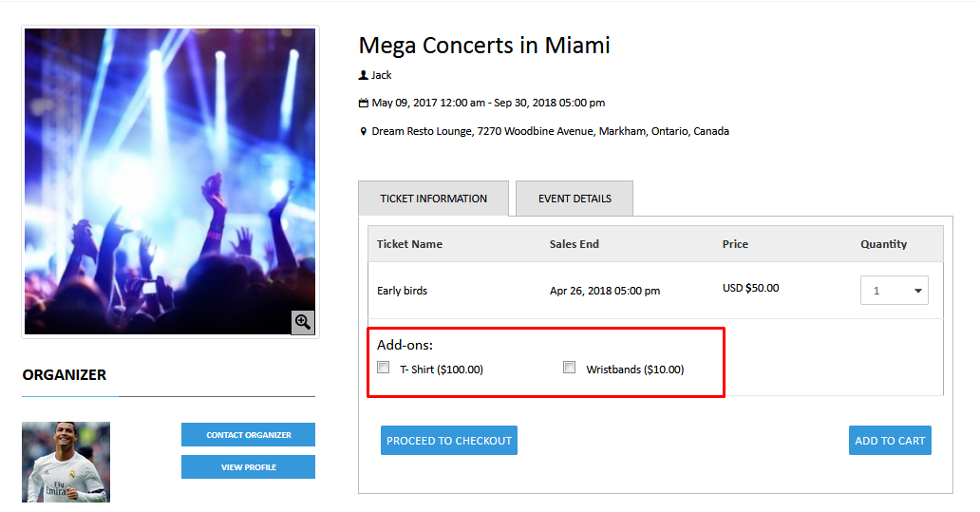Image resolution: width=980 pixels, height=512 pixels.
Task: Click the magnifier zoom icon on concert image
Action: coord(303,322)
